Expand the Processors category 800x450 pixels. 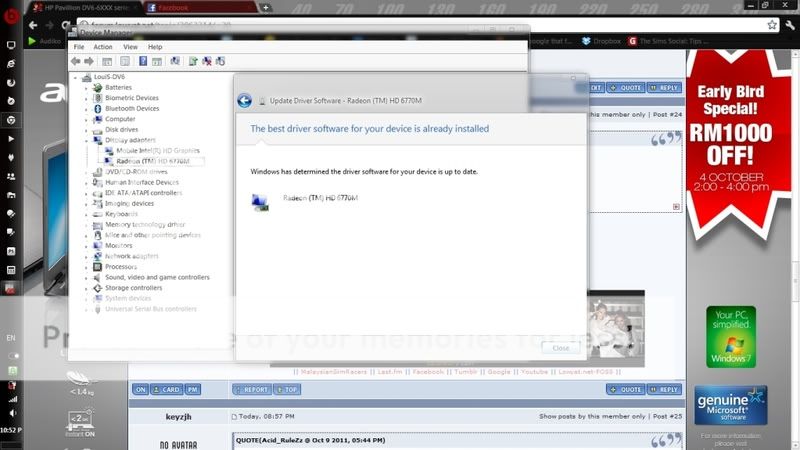(87, 266)
